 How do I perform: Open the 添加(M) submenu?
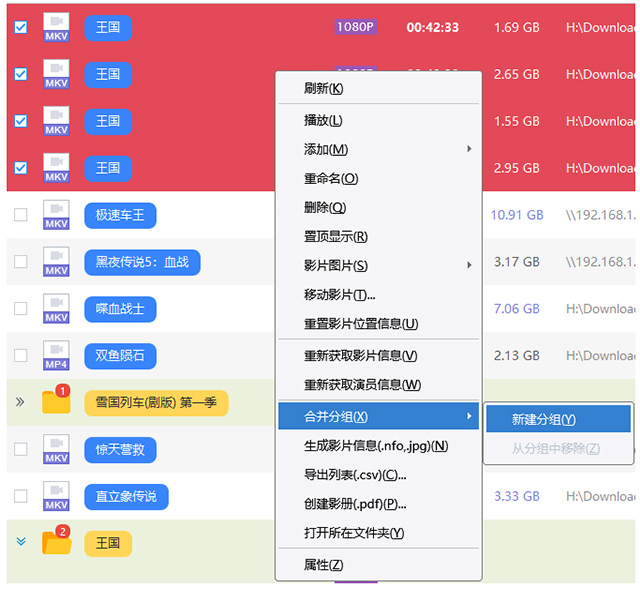378,149
